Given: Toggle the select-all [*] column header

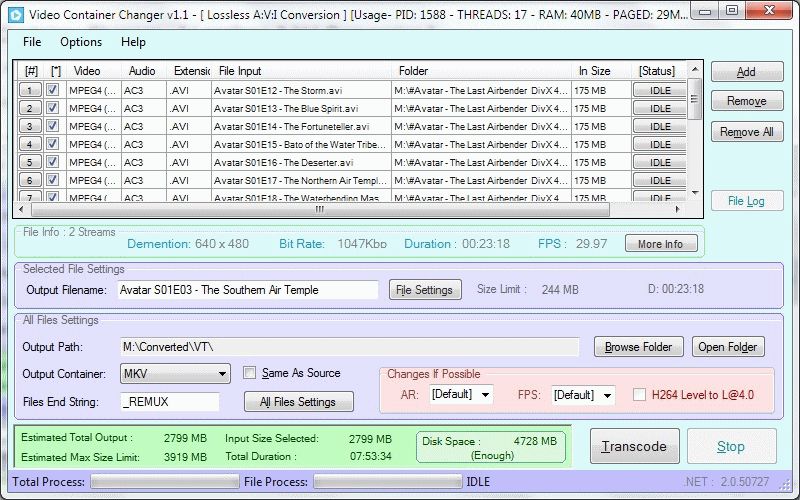Looking at the screenshot, I should click(x=56, y=71).
